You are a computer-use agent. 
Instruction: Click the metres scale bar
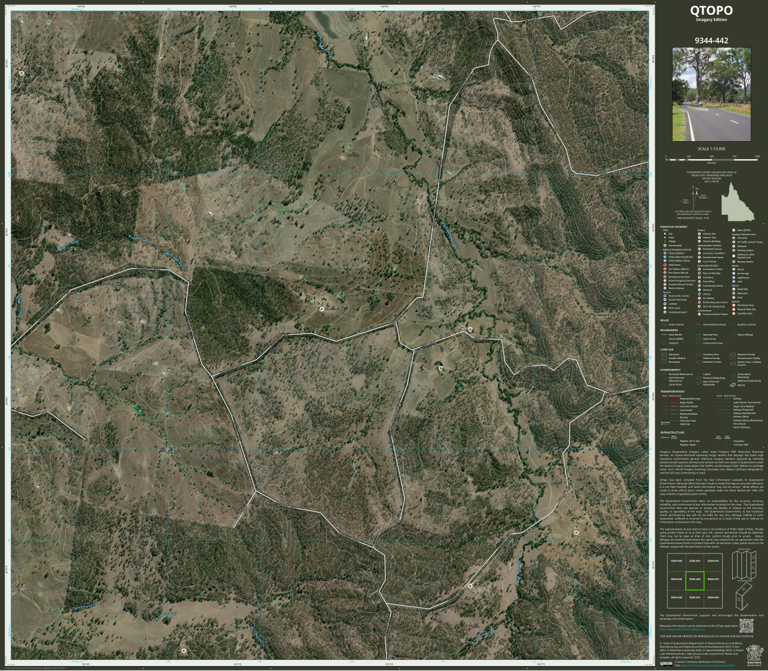[x=712, y=159]
